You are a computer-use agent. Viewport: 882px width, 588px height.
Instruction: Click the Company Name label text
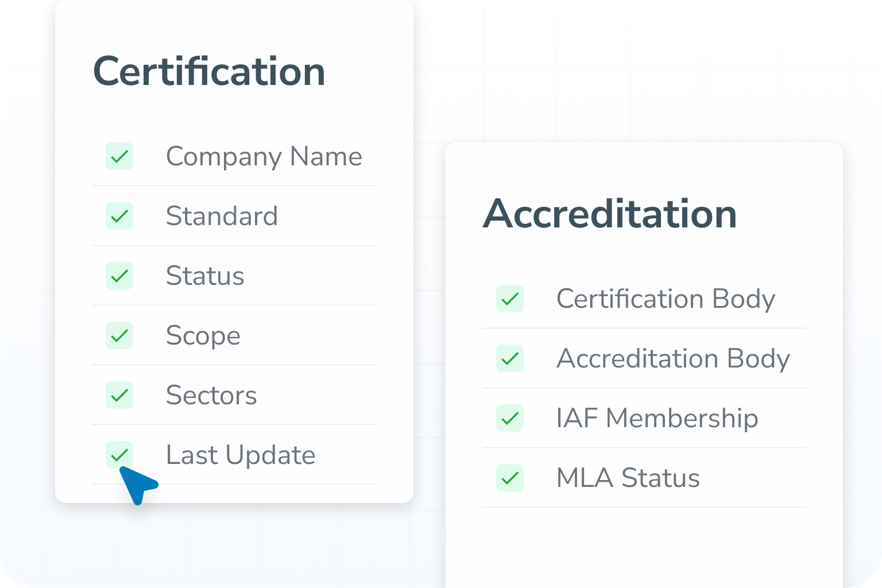coord(264,156)
